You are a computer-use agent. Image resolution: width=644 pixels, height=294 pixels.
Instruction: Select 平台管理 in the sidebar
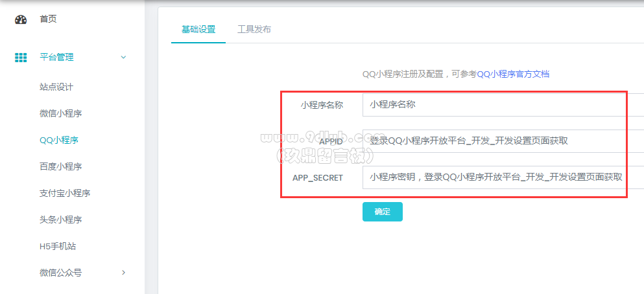tap(56, 58)
